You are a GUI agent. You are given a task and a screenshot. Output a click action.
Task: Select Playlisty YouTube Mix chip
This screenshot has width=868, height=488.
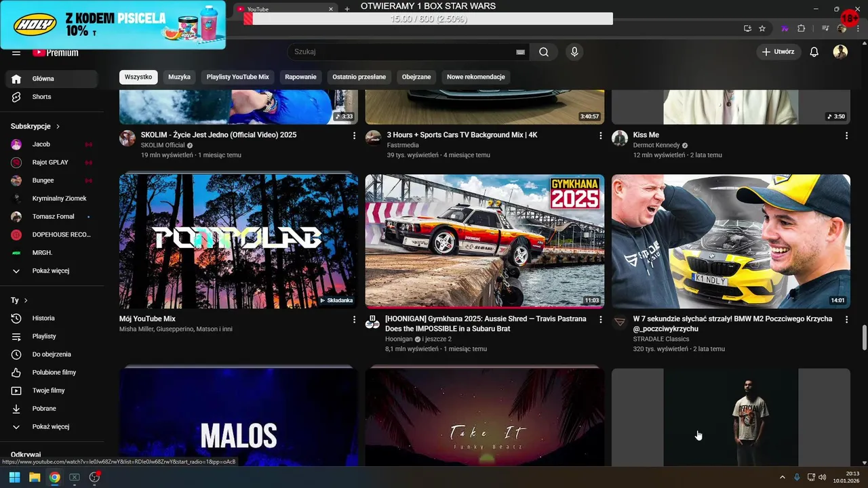[x=237, y=77]
